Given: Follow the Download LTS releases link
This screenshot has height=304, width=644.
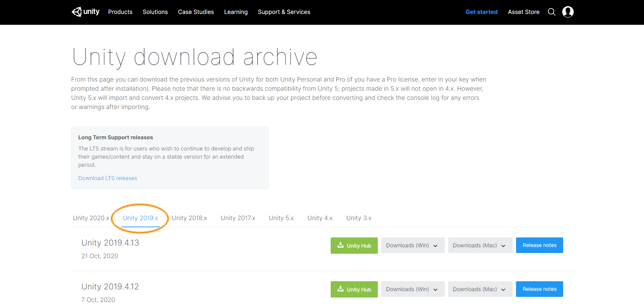Looking at the screenshot, I should pyautogui.click(x=108, y=178).
